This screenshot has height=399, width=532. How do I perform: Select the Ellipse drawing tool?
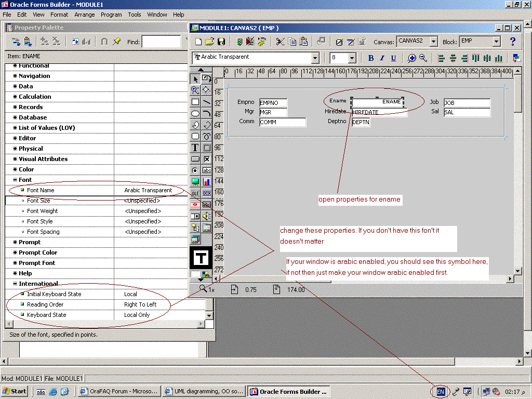195,113
